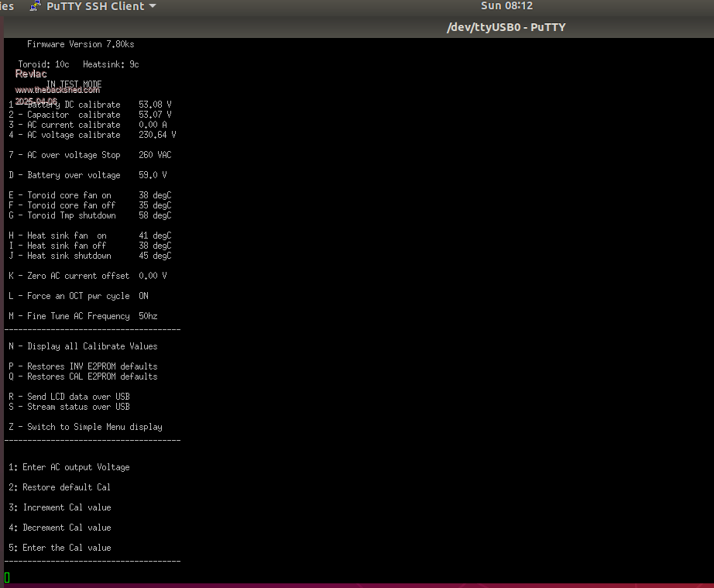The image size is (714, 588).
Task: Click the Fine Tune AC Frequency 50hz line
Action: (x=83, y=316)
